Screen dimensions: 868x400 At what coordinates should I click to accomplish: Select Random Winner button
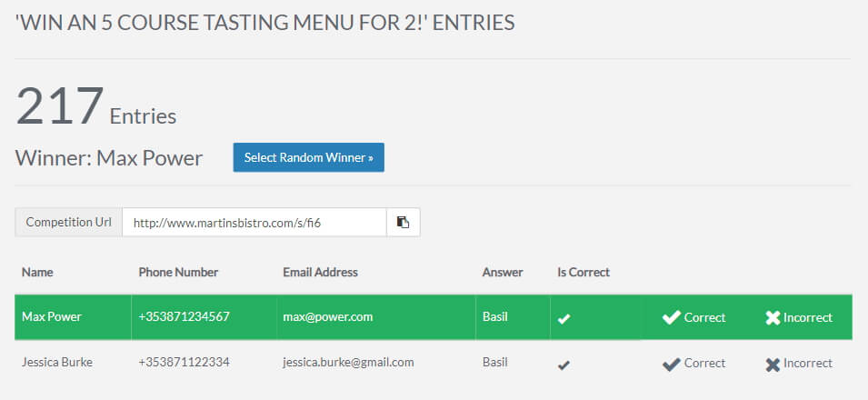click(308, 157)
